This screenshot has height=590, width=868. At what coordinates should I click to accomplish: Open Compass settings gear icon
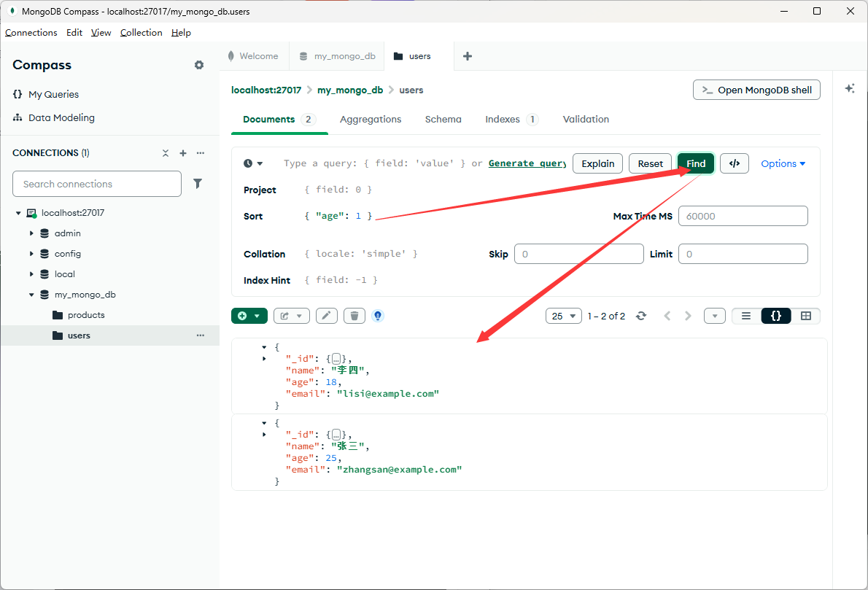pos(199,65)
